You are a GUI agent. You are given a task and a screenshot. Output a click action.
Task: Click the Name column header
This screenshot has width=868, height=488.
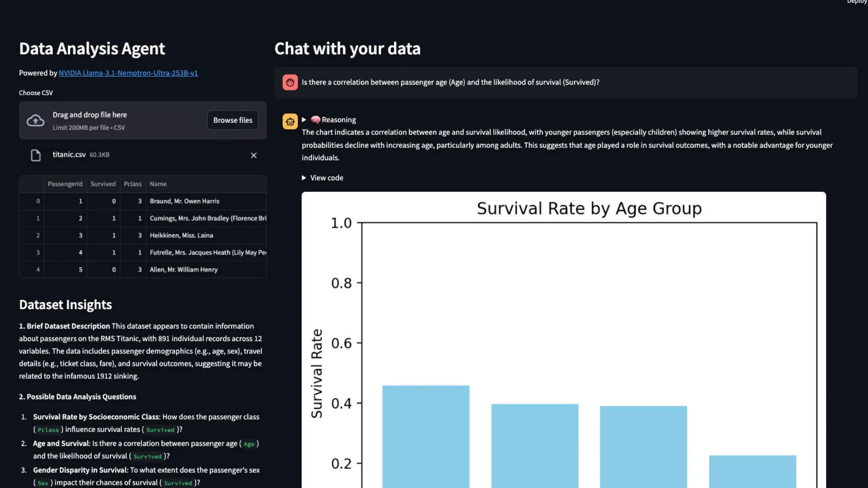pos(158,184)
